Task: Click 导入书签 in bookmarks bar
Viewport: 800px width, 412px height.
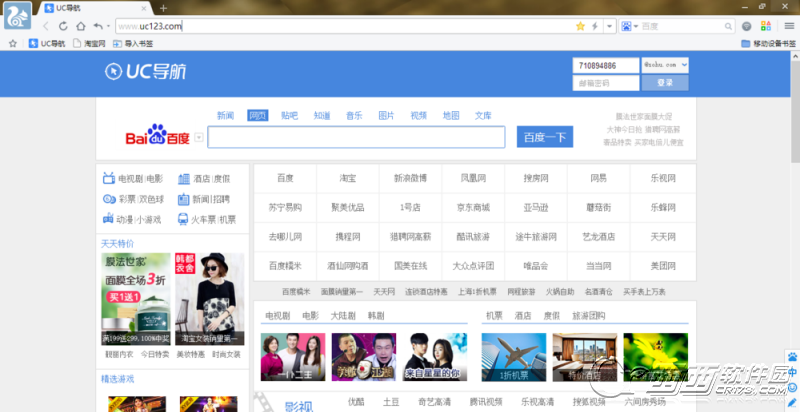Action: [133, 43]
